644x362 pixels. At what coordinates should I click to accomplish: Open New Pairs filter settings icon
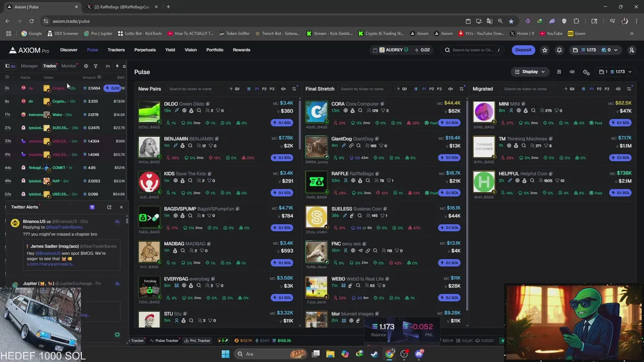[294, 89]
